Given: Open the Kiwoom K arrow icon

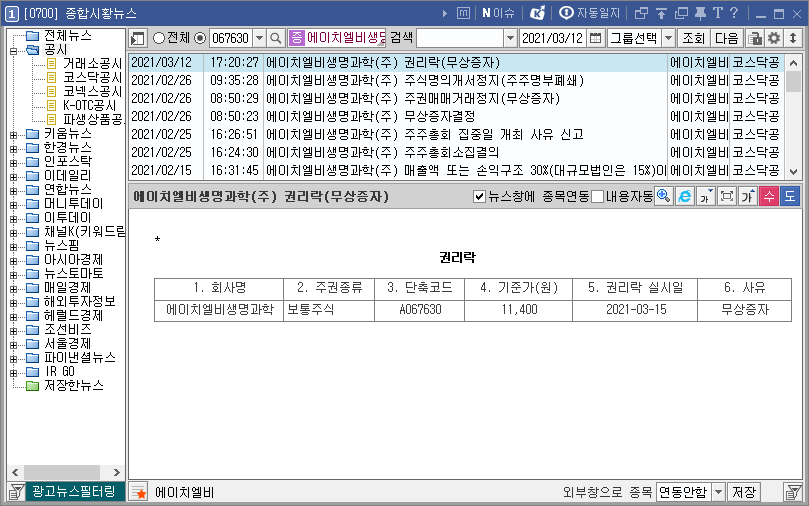Looking at the screenshot, I should 538,13.
